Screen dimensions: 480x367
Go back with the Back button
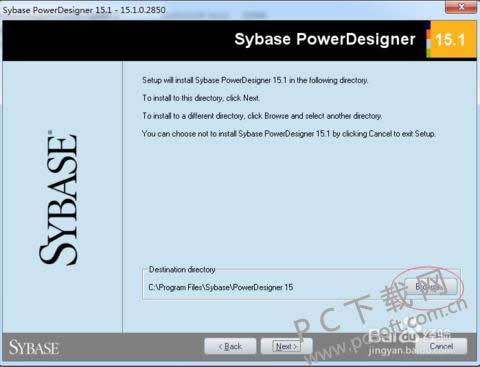pos(230,346)
